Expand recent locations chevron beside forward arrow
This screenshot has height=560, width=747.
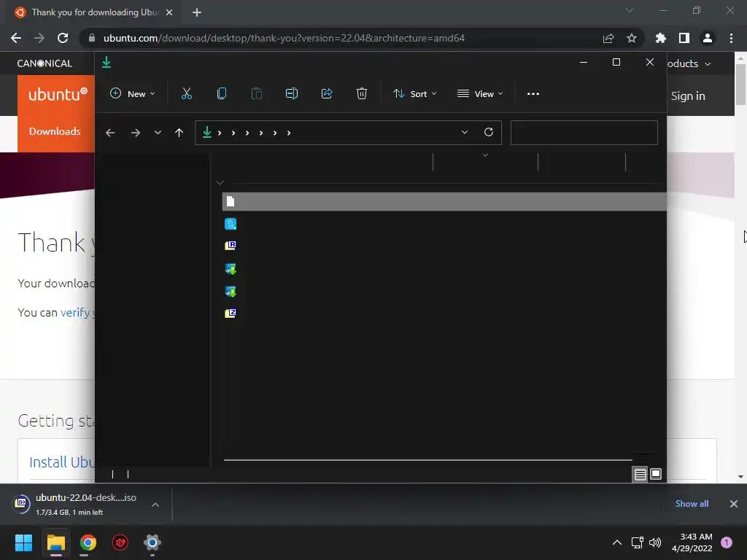pyautogui.click(x=158, y=133)
